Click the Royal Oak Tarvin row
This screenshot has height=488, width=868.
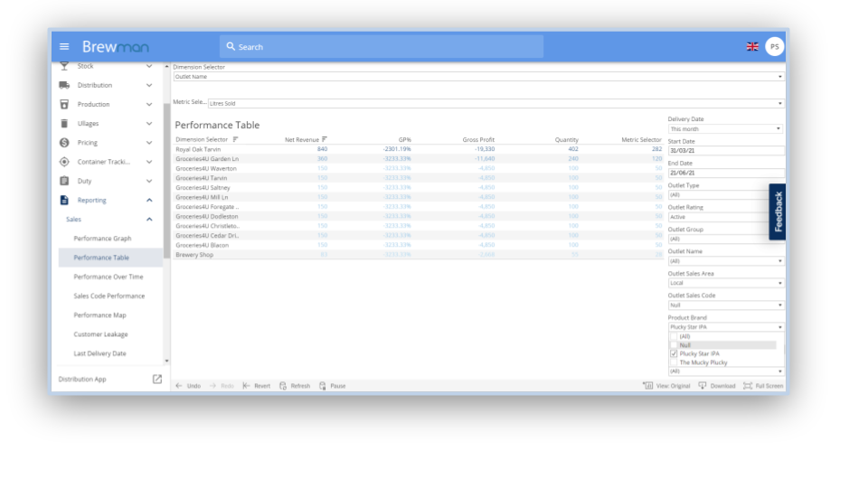419,149
